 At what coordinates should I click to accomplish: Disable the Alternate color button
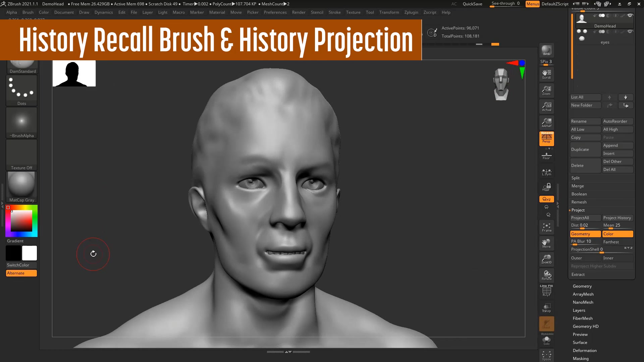[21, 273]
